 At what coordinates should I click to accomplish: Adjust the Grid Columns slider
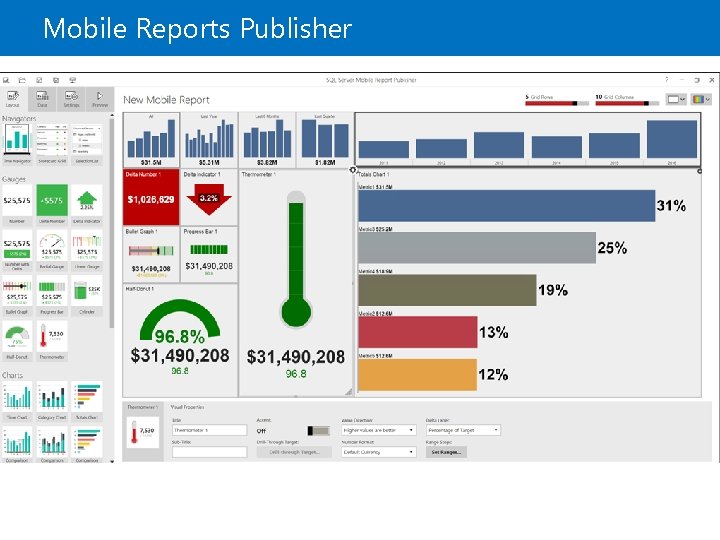tap(627, 103)
